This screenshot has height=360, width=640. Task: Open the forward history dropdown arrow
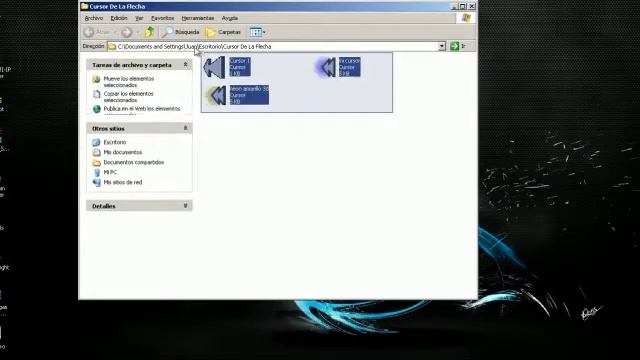click(137, 32)
